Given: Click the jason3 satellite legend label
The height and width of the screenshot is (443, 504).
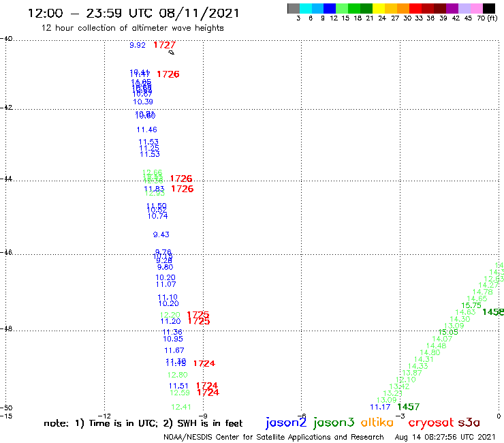Looking at the screenshot, I should tap(334, 423).
